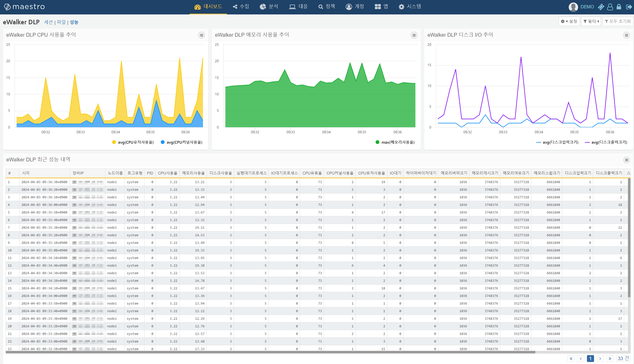The width and height of the screenshot is (634, 364).
Task: Open the 메모리 사용율 추이 chart menu
Action: tap(414, 35)
